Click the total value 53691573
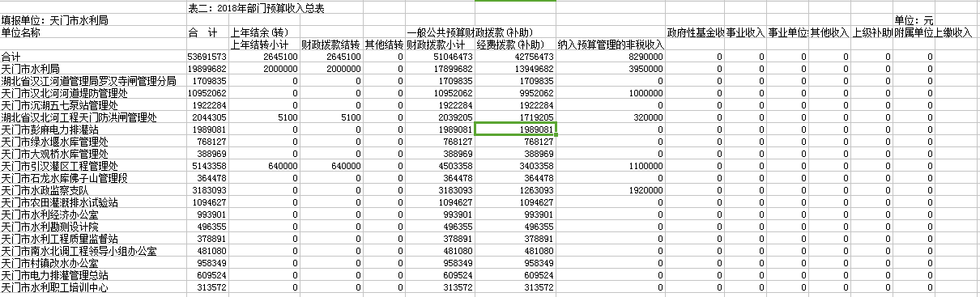This screenshot has height=297, width=980. pyautogui.click(x=207, y=58)
